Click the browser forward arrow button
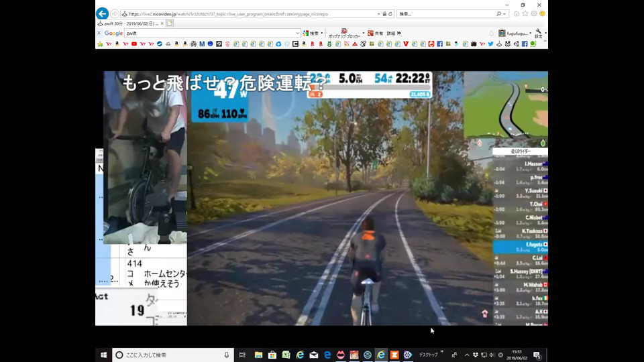The height and width of the screenshot is (362, 644). [x=115, y=14]
